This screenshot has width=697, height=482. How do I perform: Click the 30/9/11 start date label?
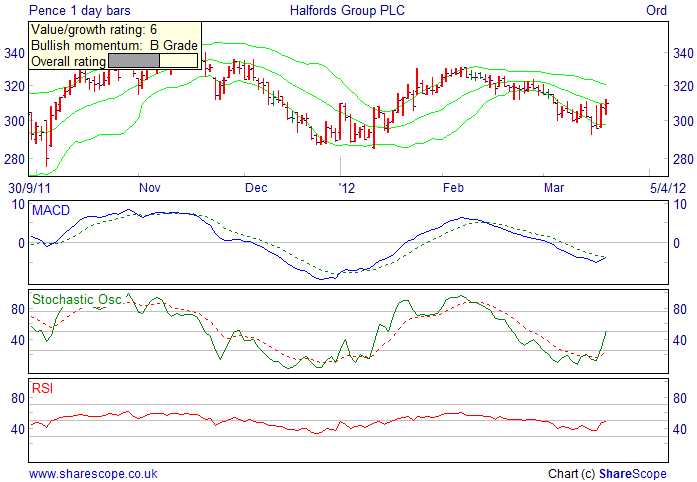tap(29, 188)
